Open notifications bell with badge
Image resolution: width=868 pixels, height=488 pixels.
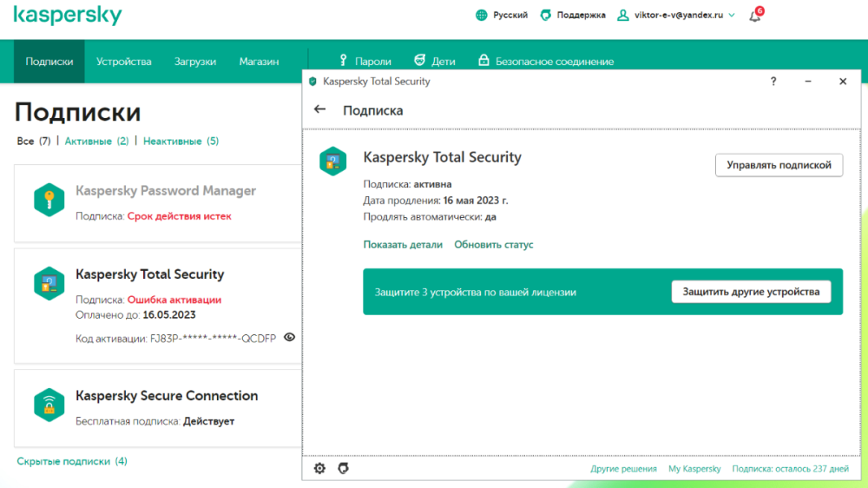click(756, 15)
